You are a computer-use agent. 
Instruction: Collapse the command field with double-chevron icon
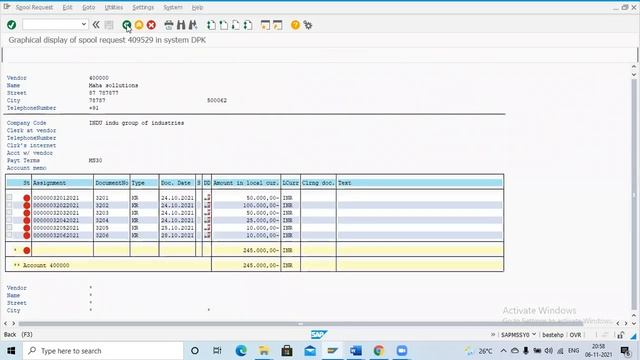pyautogui.click(x=96, y=25)
